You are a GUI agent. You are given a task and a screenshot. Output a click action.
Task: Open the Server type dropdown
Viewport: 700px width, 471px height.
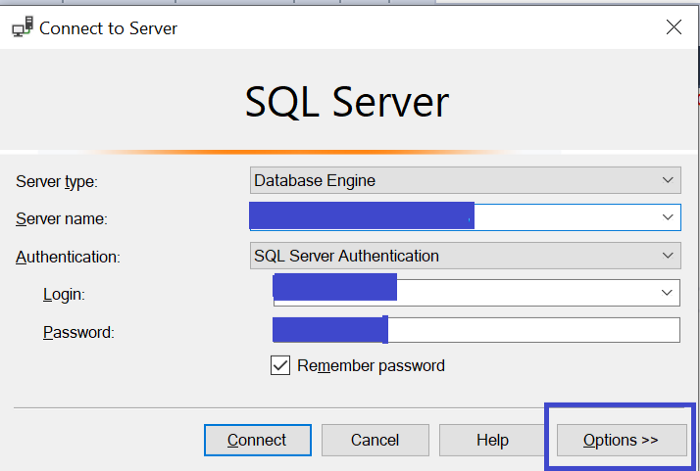tap(465, 180)
